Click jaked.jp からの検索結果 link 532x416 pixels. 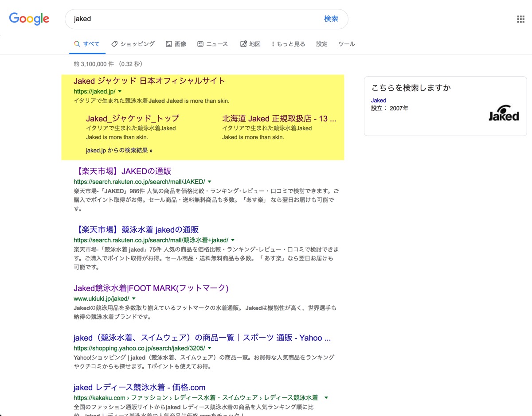point(119,151)
